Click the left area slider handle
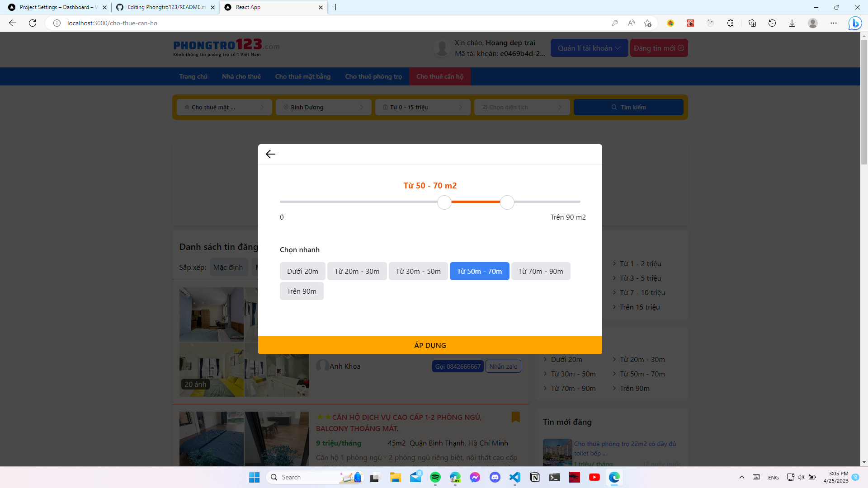 coord(444,202)
